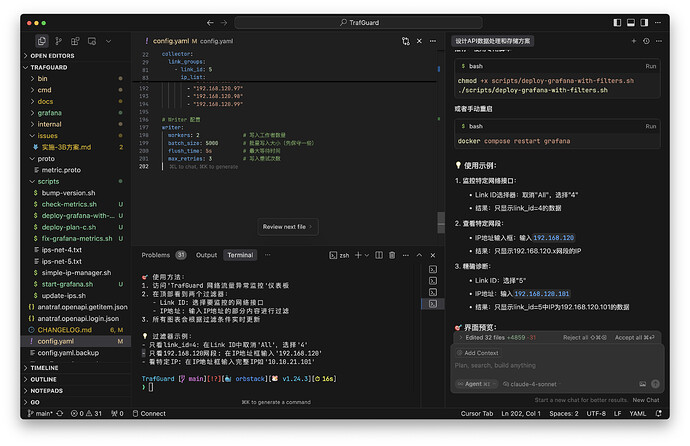Open the claude-4-sonnet model selector

530,384
